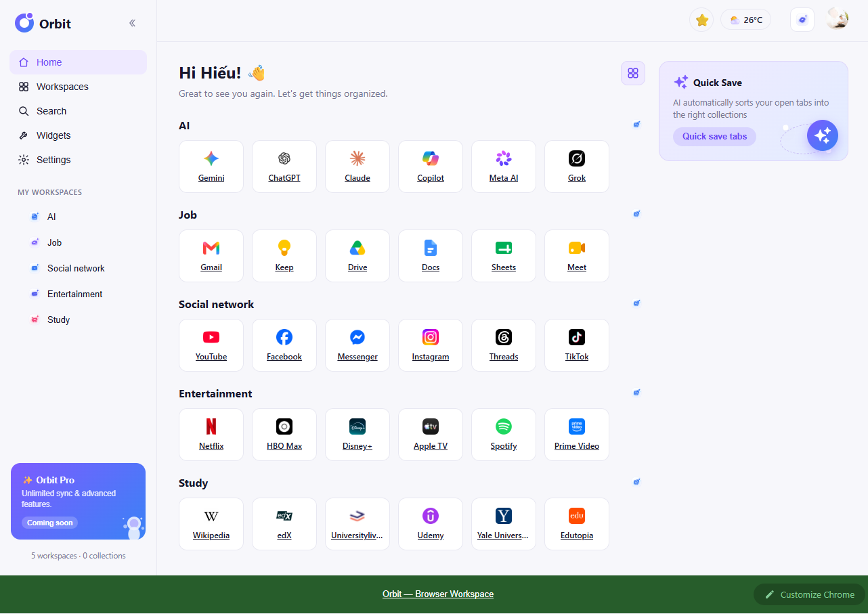This screenshot has width=868, height=614.
Task: Open the Docs tile
Action: pos(431,256)
